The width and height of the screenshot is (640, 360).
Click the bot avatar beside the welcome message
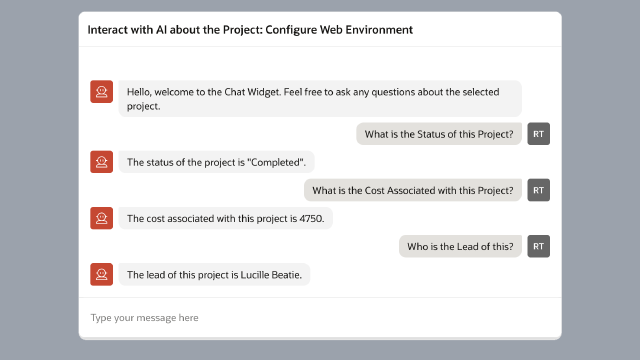pos(102,91)
